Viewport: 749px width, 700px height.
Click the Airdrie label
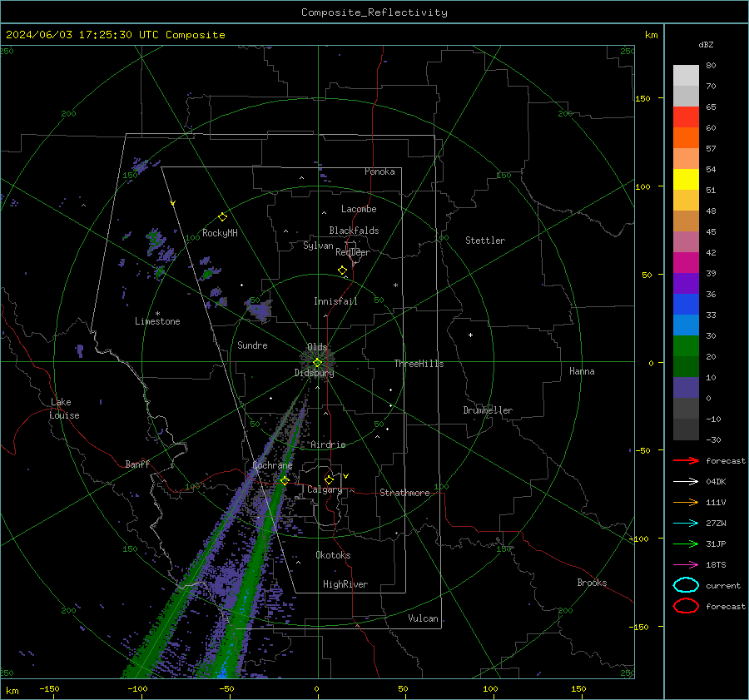328,444
